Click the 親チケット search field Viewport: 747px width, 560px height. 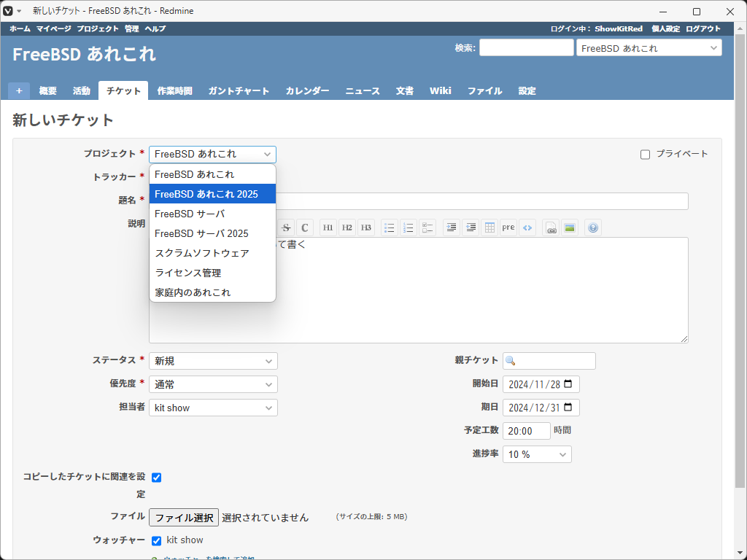549,361
